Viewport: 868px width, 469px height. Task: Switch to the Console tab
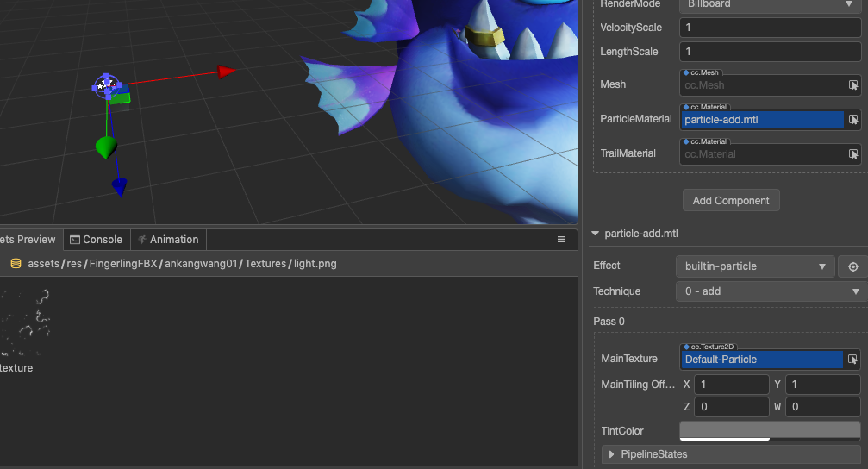click(97, 239)
